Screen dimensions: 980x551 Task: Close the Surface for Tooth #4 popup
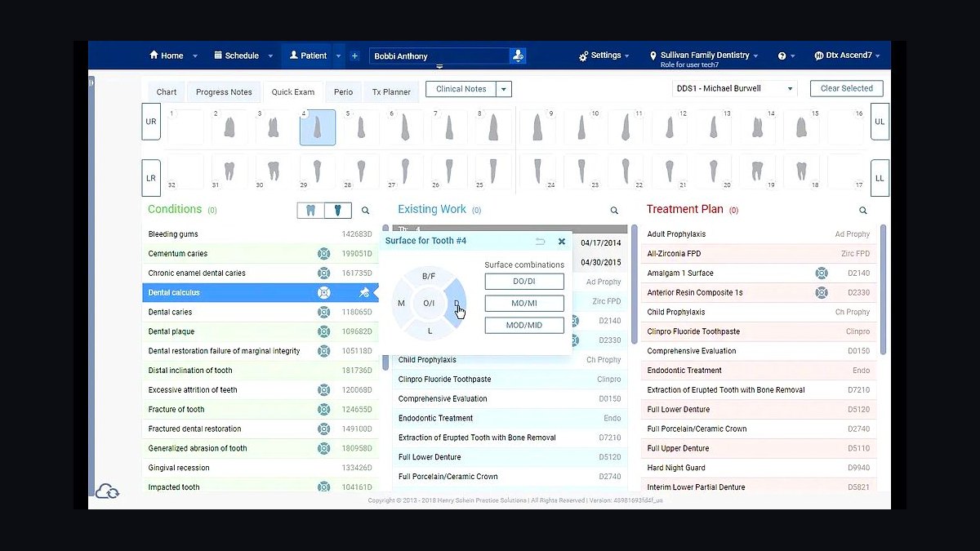[562, 242]
